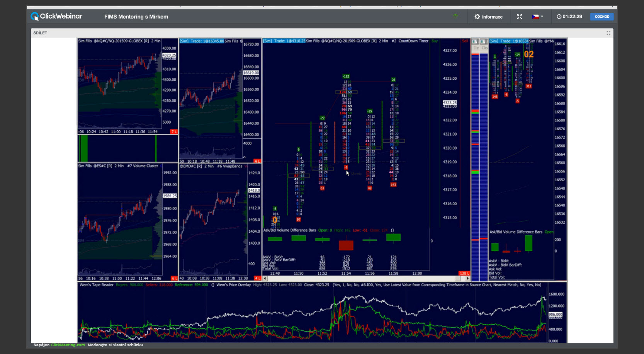Image resolution: width=644 pixels, height=354 pixels.
Task: Check the green connection signal icon
Action: [455, 16]
